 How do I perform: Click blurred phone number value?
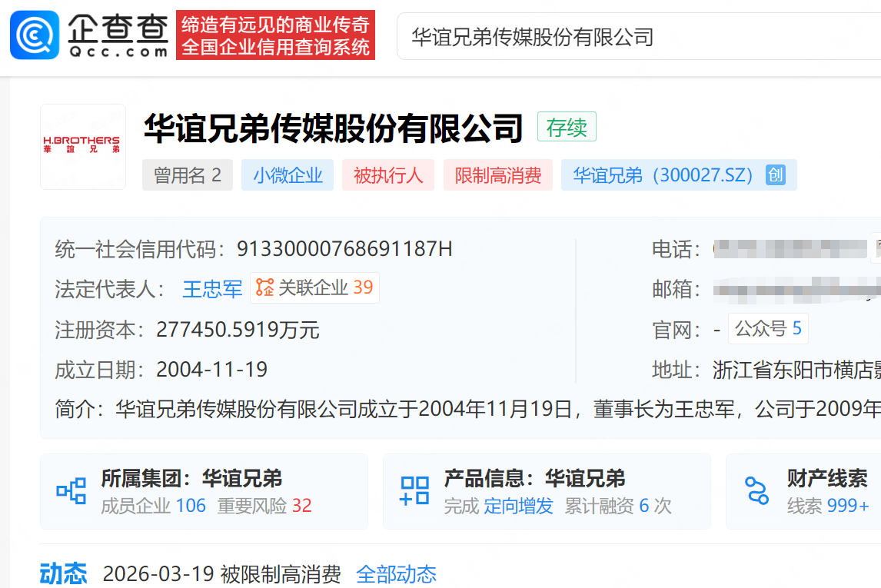point(790,249)
